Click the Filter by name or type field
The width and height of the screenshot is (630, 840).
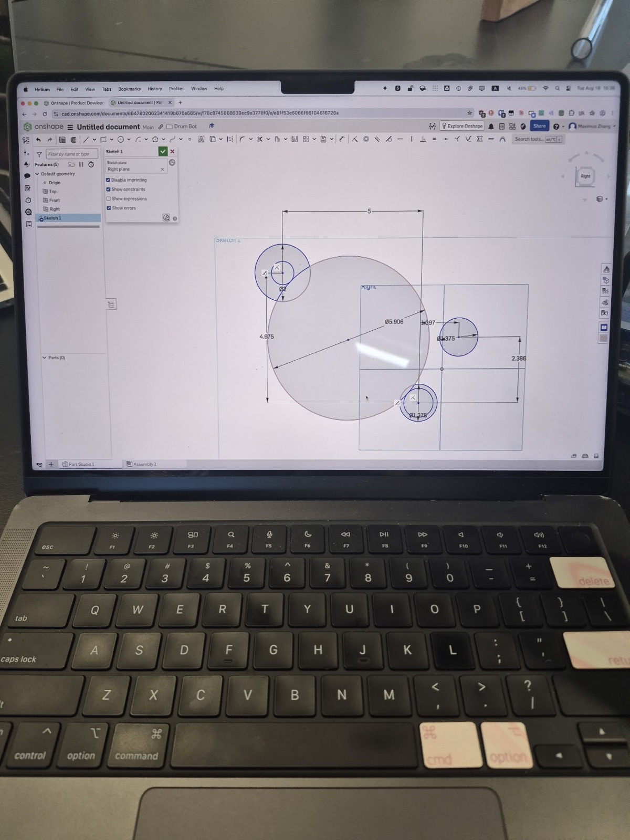71,154
